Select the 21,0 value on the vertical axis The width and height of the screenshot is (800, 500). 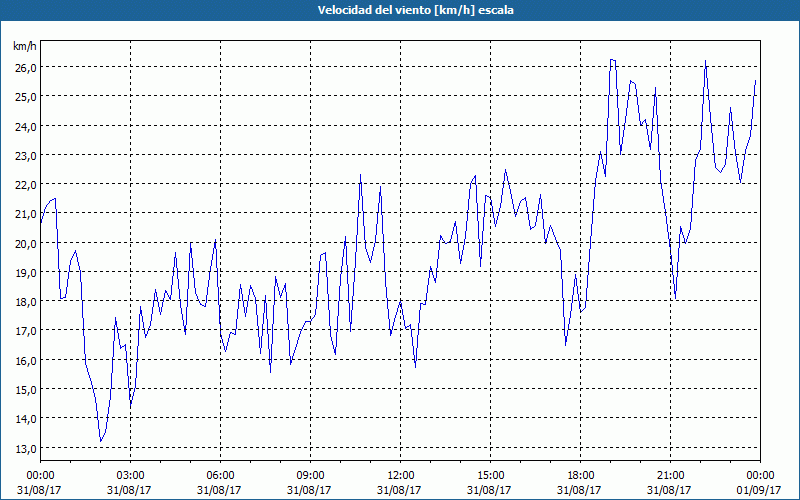25,214
